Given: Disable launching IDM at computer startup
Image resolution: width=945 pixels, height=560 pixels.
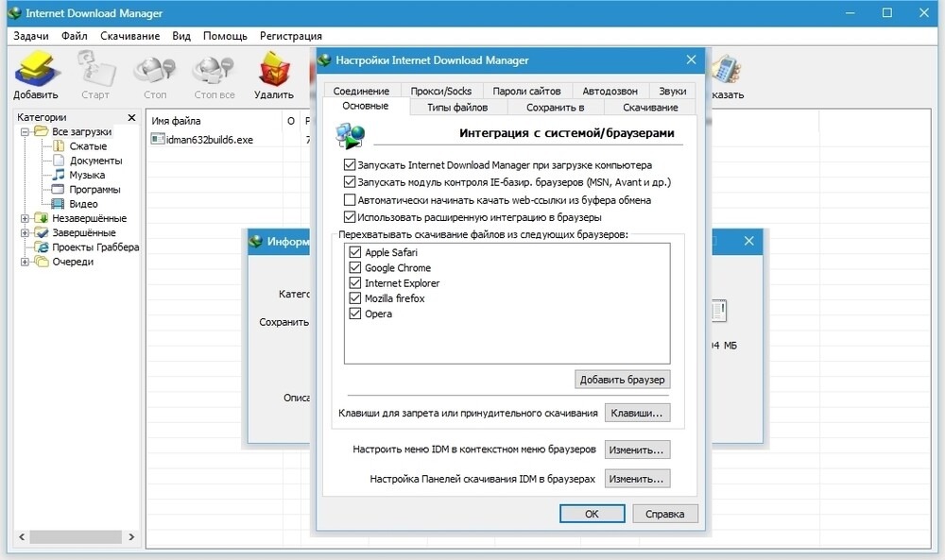Looking at the screenshot, I should (x=351, y=165).
